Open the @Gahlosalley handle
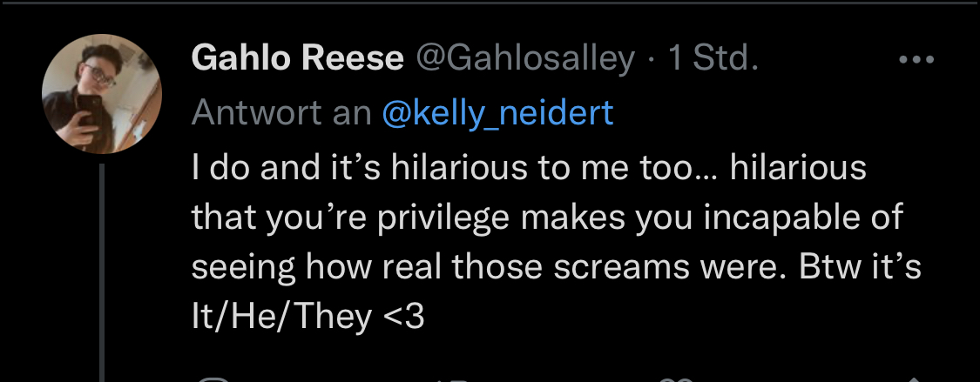The height and width of the screenshot is (382, 980). pyautogui.click(x=525, y=60)
